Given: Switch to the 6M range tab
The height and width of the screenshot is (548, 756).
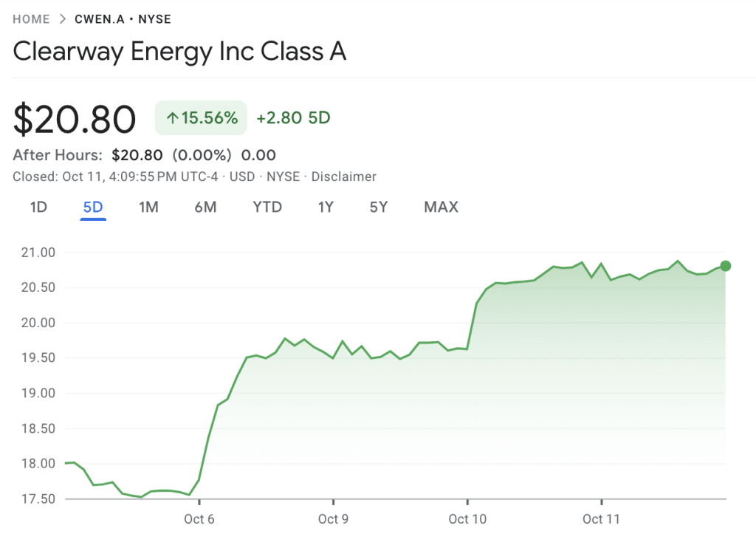Looking at the screenshot, I should [x=205, y=207].
